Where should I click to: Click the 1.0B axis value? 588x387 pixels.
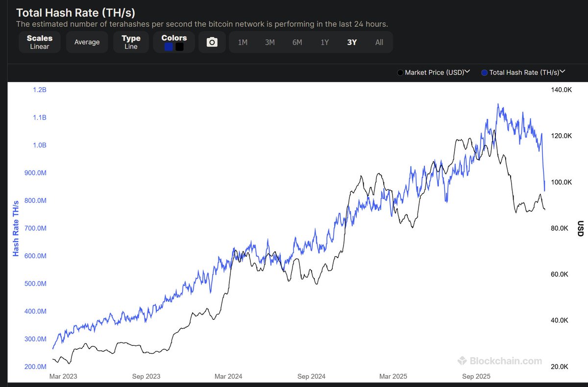(40, 145)
